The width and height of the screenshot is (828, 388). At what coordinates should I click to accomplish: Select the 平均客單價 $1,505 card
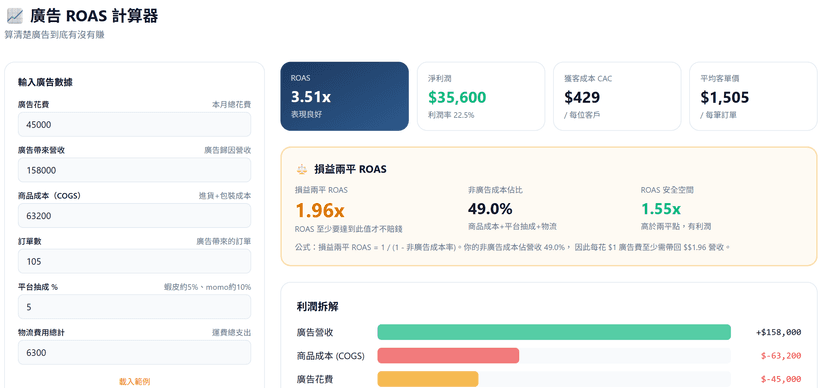tap(753, 96)
